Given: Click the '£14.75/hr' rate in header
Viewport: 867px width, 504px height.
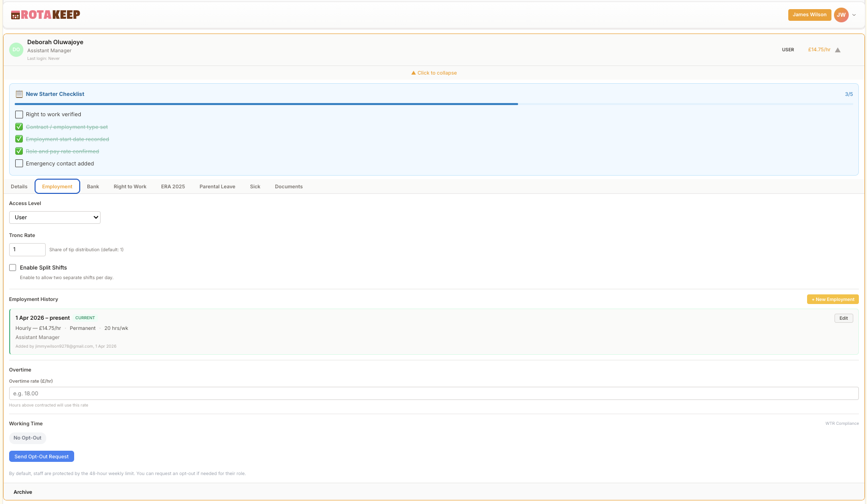Looking at the screenshot, I should (x=819, y=50).
